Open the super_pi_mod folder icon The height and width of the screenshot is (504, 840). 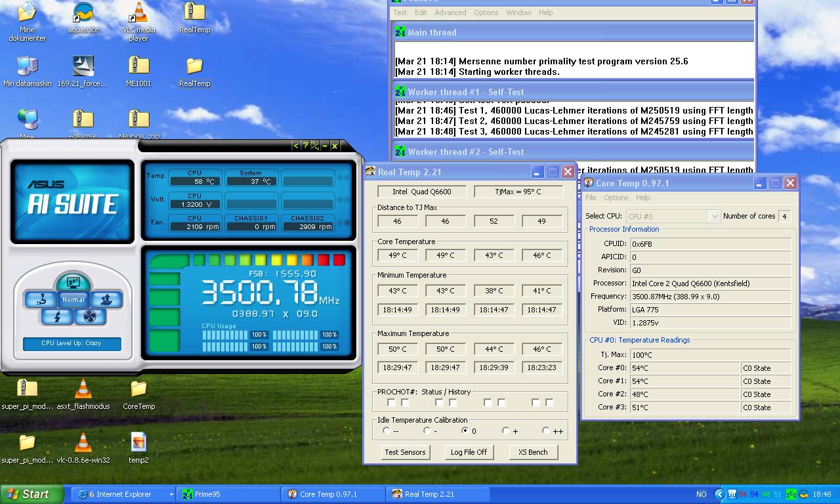pos(27,448)
